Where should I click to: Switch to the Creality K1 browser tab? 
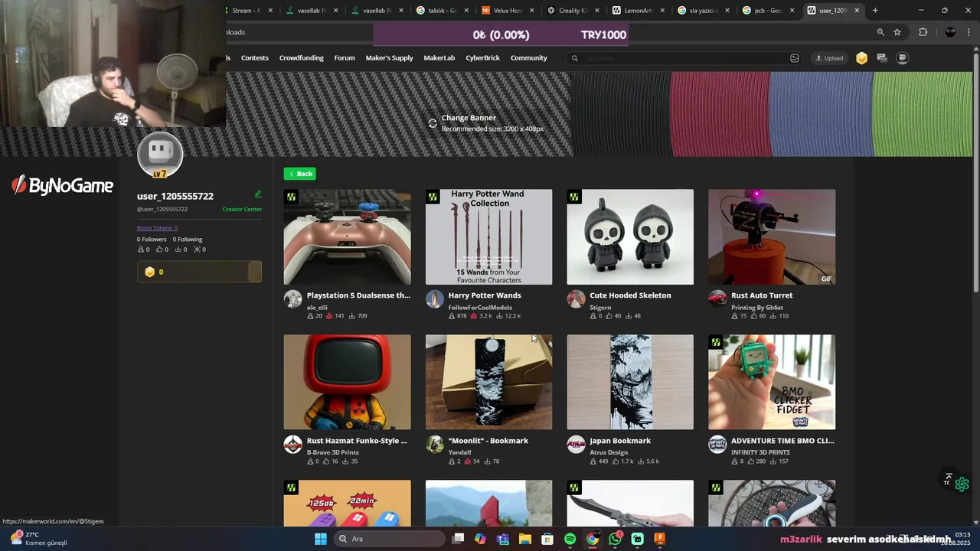pos(573,11)
